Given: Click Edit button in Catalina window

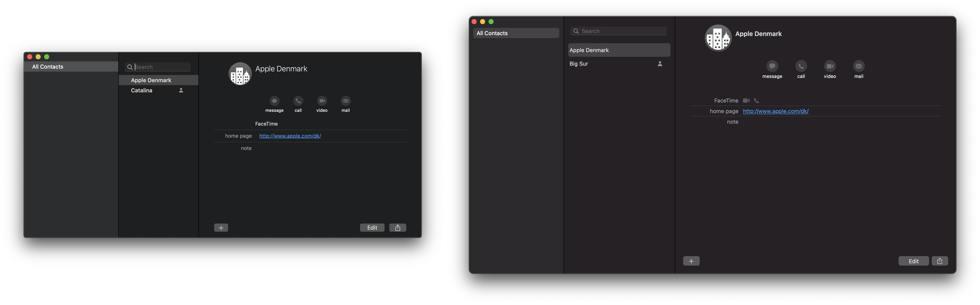Looking at the screenshot, I should click(372, 227).
